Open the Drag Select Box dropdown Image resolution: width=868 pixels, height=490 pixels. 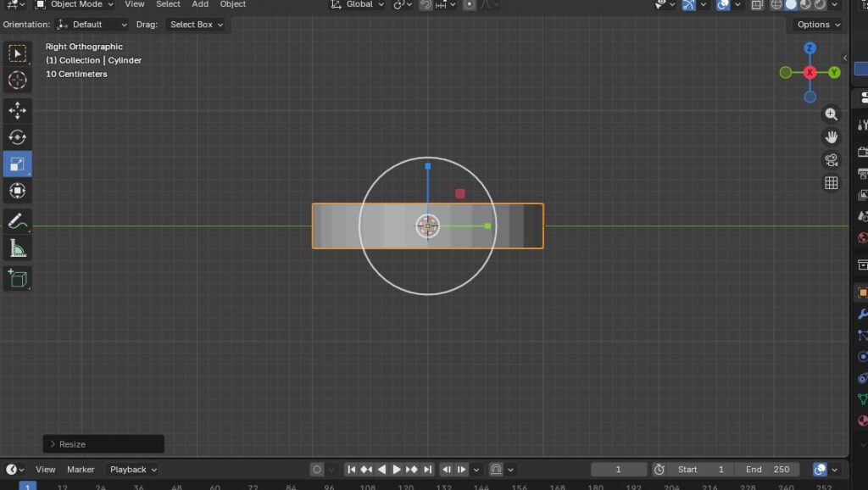tap(197, 25)
